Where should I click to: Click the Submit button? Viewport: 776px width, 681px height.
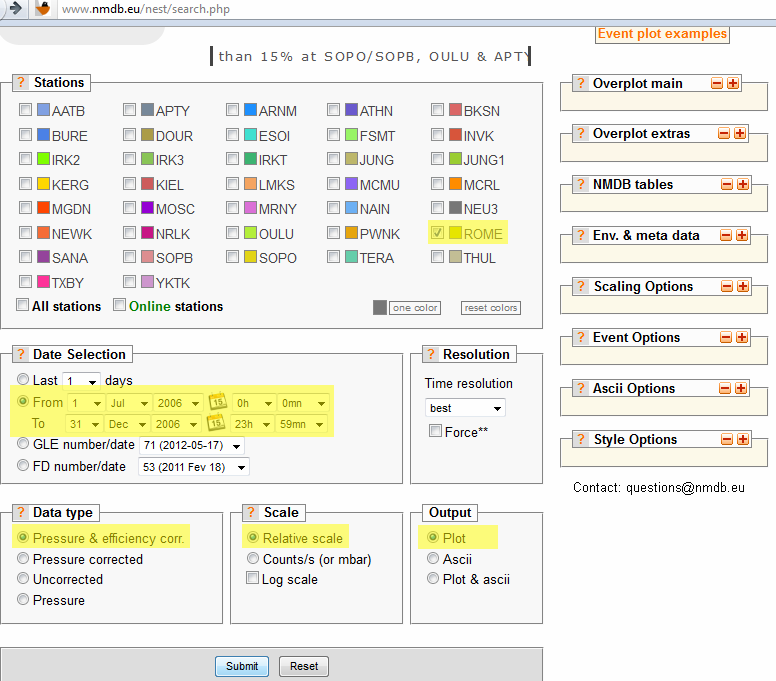[x=242, y=666]
